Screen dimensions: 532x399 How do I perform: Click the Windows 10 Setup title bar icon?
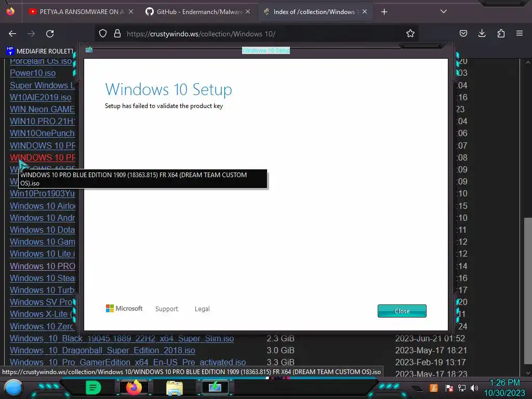(89, 50)
